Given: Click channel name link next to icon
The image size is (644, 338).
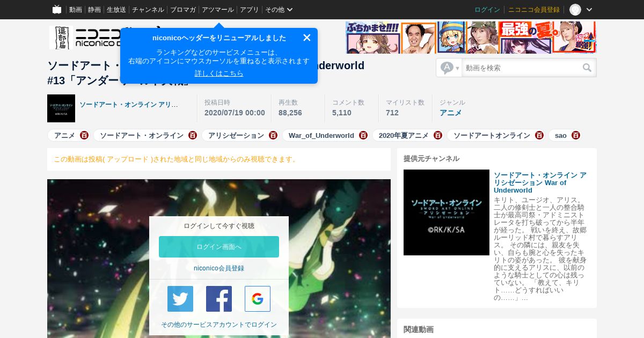Looking at the screenshot, I should click(x=129, y=105).
